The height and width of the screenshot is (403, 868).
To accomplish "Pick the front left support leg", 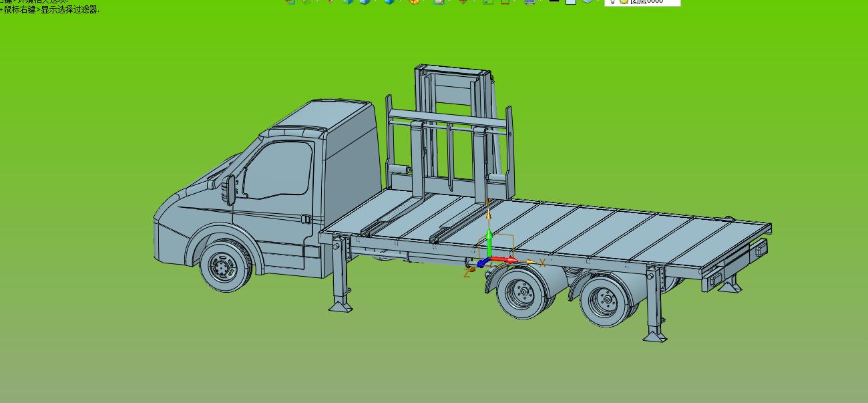I will click(341, 274).
